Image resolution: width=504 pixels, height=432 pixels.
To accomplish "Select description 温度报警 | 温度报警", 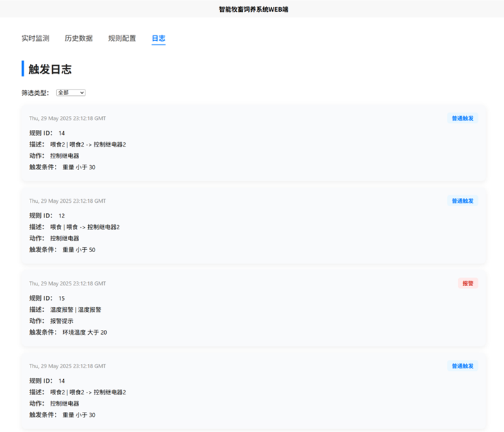I will (x=76, y=310).
